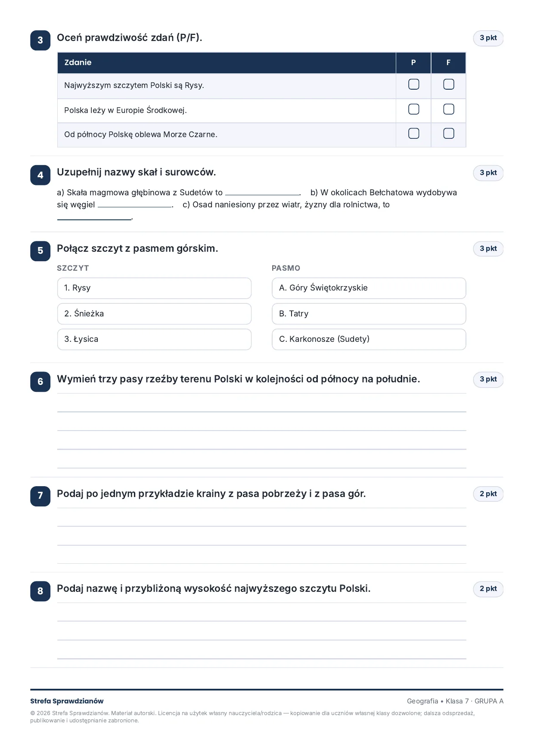Click the question 8 number badge
Screen dimensions: 534x756
coord(40,591)
